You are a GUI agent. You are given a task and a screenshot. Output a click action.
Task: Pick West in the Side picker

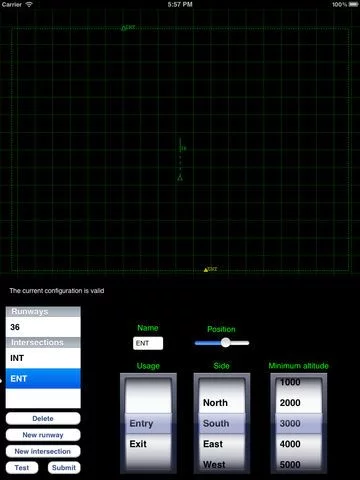(x=222, y=464)
